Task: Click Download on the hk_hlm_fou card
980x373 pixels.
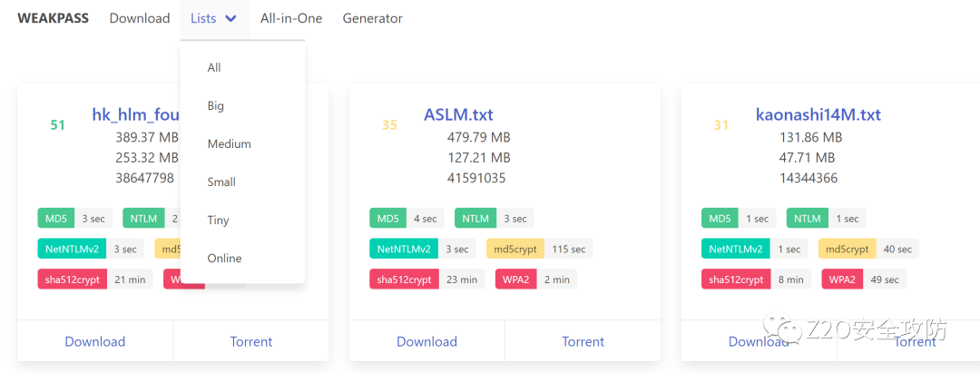Action: click(95, 341)
